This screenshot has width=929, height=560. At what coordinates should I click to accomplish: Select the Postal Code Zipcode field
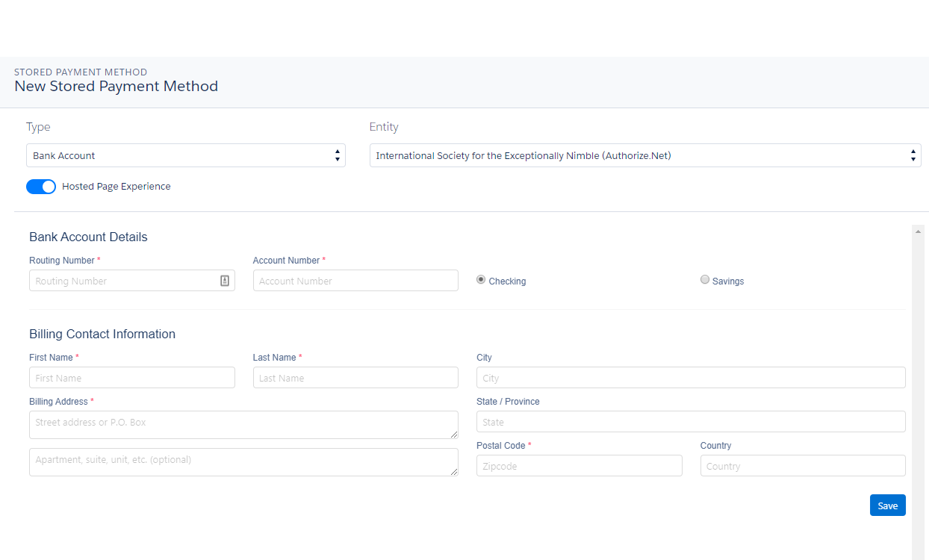tap(579, 466)
